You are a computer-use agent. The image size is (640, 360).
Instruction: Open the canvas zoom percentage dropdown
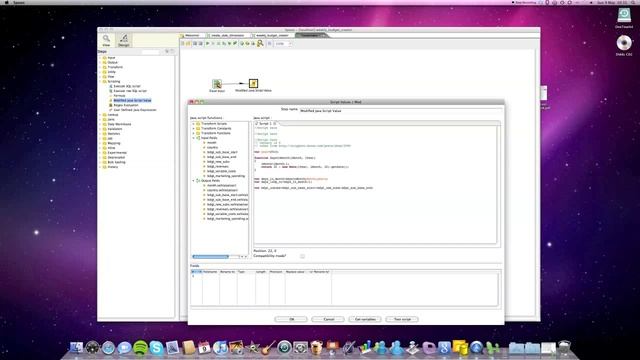[283, 44]
